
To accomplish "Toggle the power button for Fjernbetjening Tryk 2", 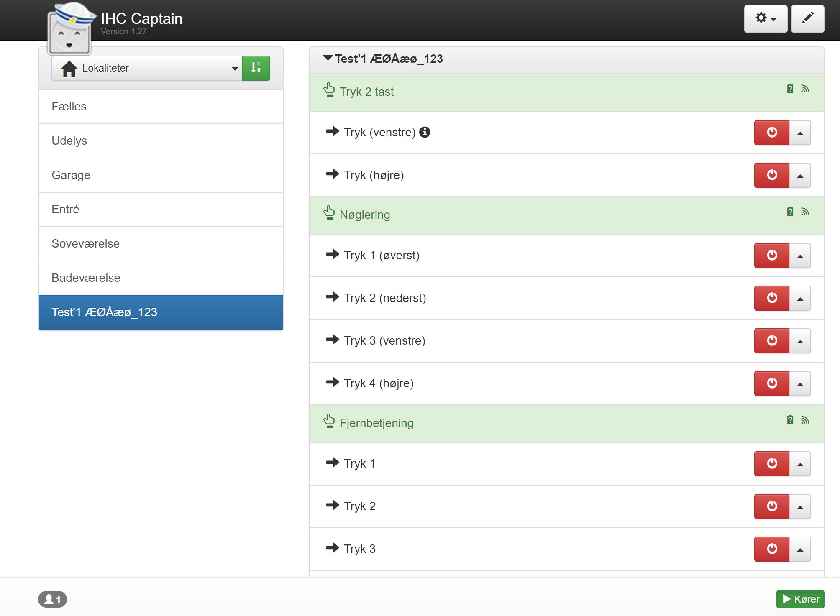I will click(x=772, y=506).
